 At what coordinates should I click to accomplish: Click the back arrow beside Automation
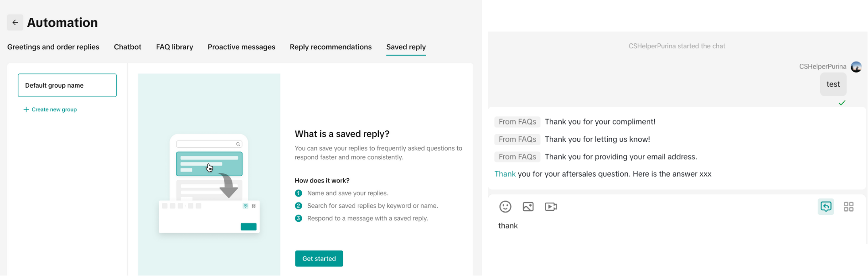point(15,22)
